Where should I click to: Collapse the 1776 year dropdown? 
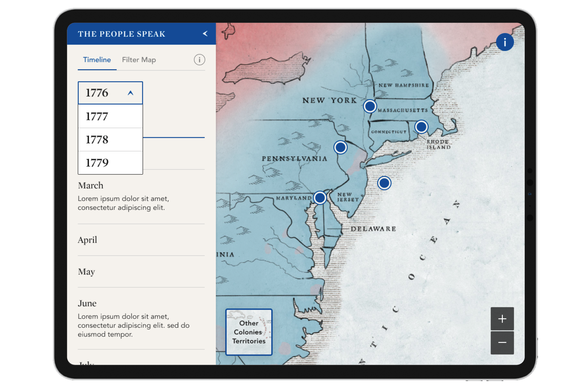130,93
